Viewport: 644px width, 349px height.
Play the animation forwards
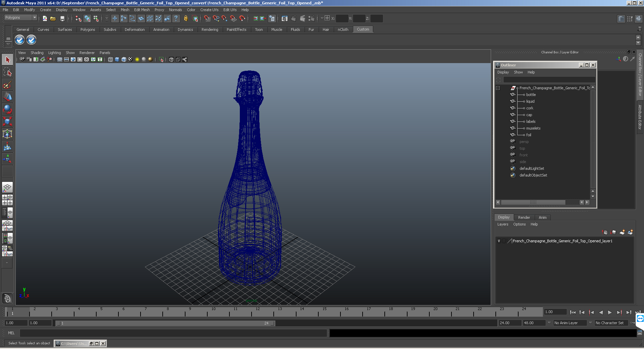coord(610,312)
